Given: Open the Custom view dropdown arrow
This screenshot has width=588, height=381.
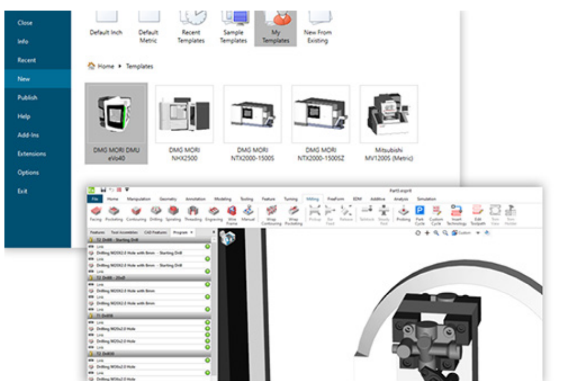Looking at the screenshot, I should coord(477,233).
